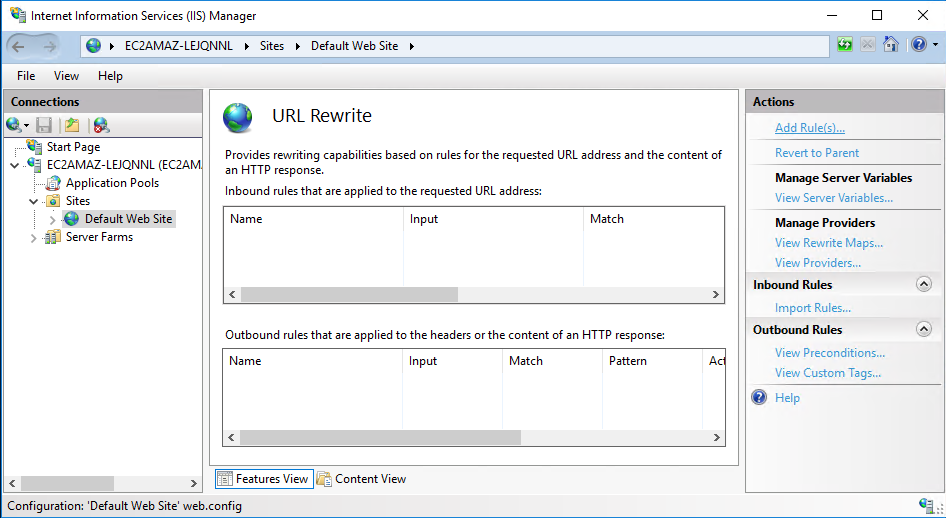Open the View menu
Image resolution: width=946 pixels, height=518 pixels.
point(66,76)
